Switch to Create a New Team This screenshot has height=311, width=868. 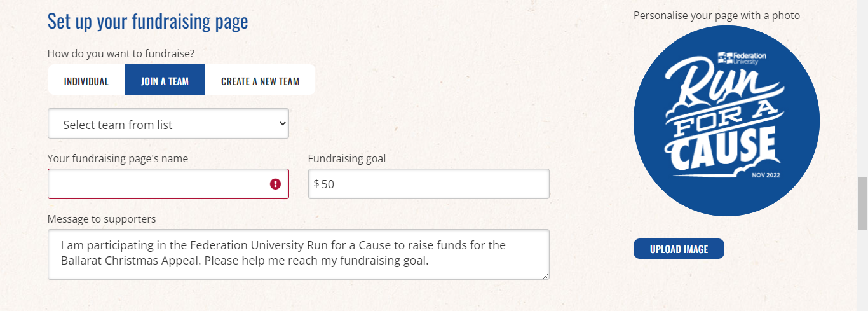pyautogui.click(x=260, y=81)
